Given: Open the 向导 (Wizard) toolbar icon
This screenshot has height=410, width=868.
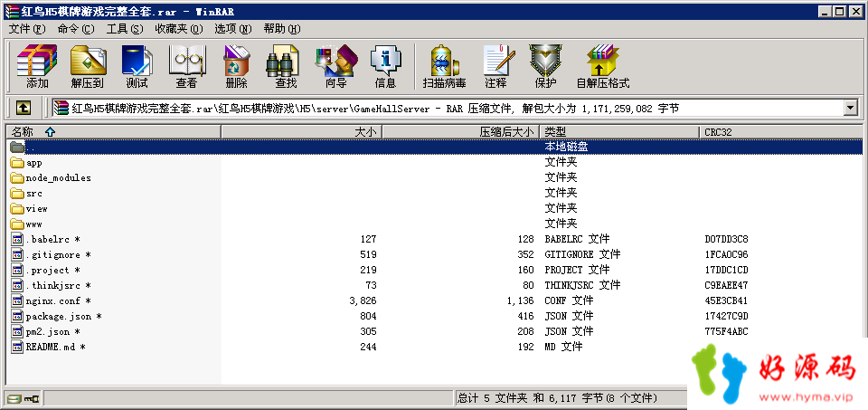Looking at the screenshot, I should tap(335, 61).
